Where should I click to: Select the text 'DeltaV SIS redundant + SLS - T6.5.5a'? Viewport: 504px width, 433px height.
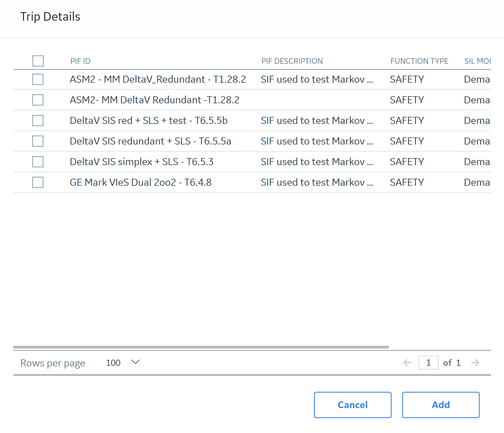150,141
